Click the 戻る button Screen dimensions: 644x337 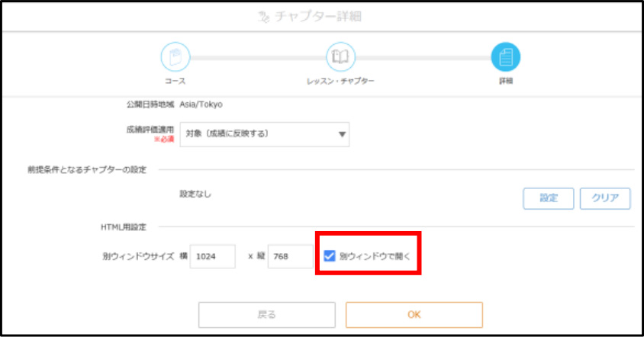pos(267,315)
